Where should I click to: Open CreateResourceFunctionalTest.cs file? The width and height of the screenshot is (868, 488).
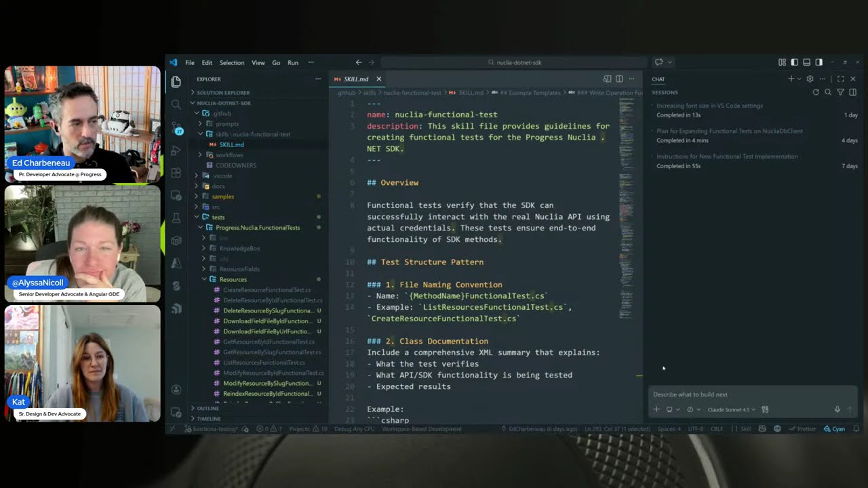(x=267, y=290)
